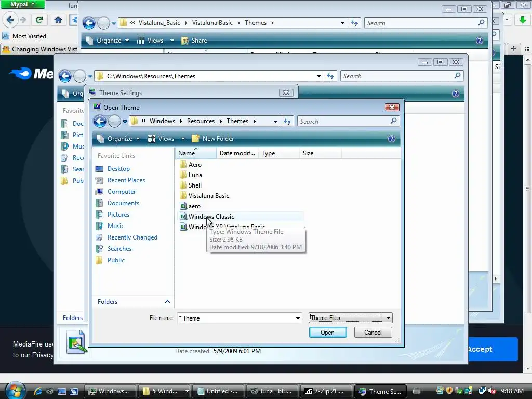Switch to 7-Zip taskbar button
The height and width of the screenshot is (399, 532).
[x=325, y=391]
